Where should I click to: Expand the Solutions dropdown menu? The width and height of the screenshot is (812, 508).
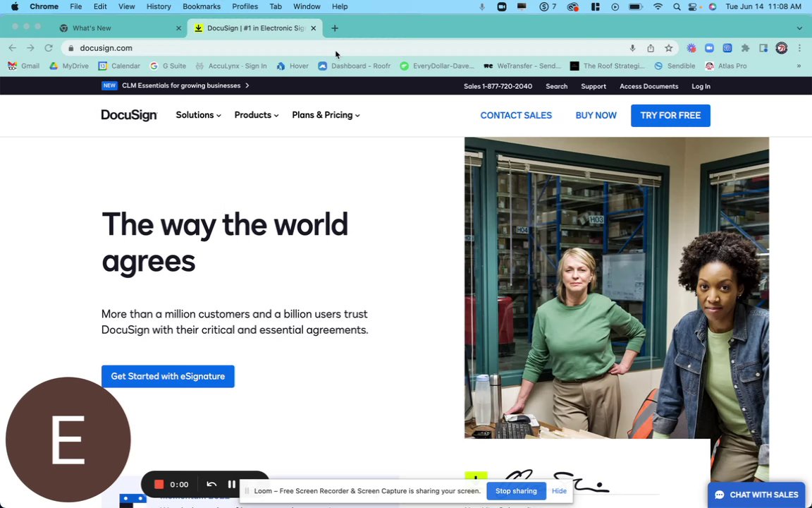(198, 115)
